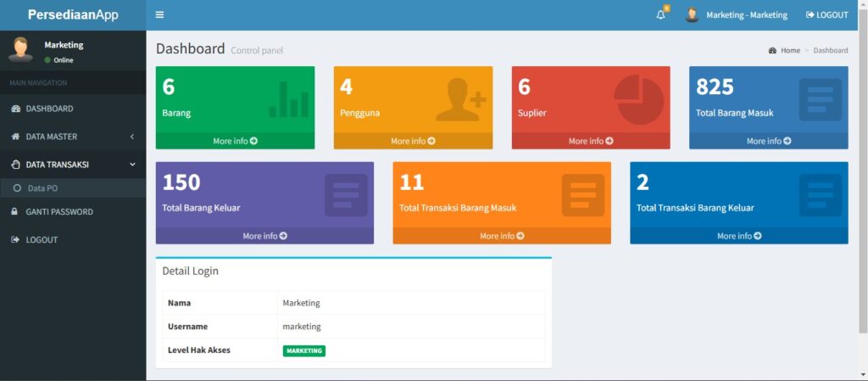Screen dimensions: 868x381
Task: Click the 825 value on Total Barang Masuk
Action: pos(715,87)
